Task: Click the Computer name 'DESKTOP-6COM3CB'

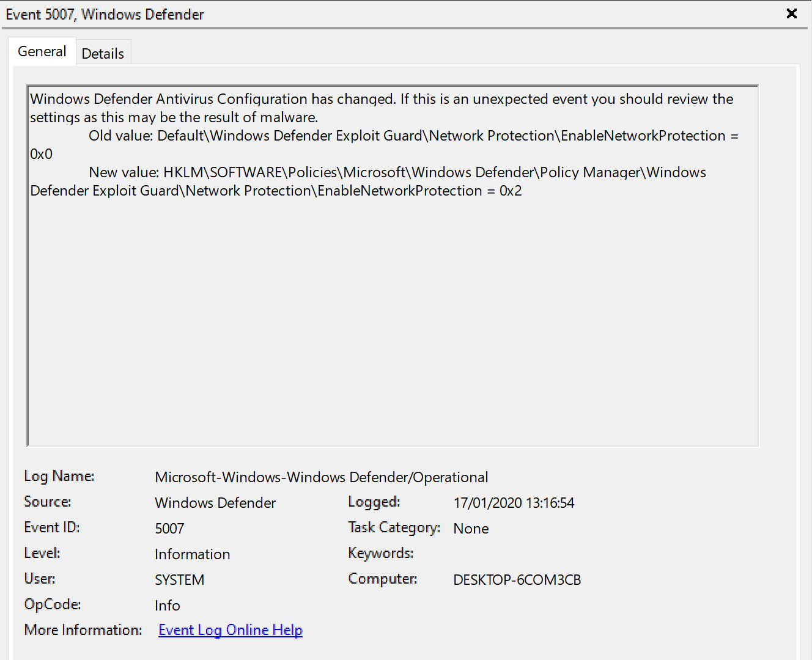Action: (x=517, y=580)
